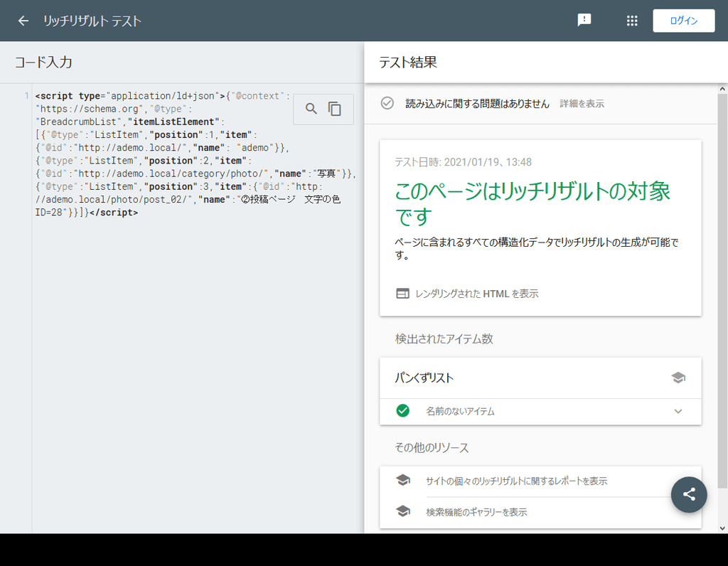728x566 pixels.
Task: Open the Google apps grid icon
Action: click(x=632, y=21)
